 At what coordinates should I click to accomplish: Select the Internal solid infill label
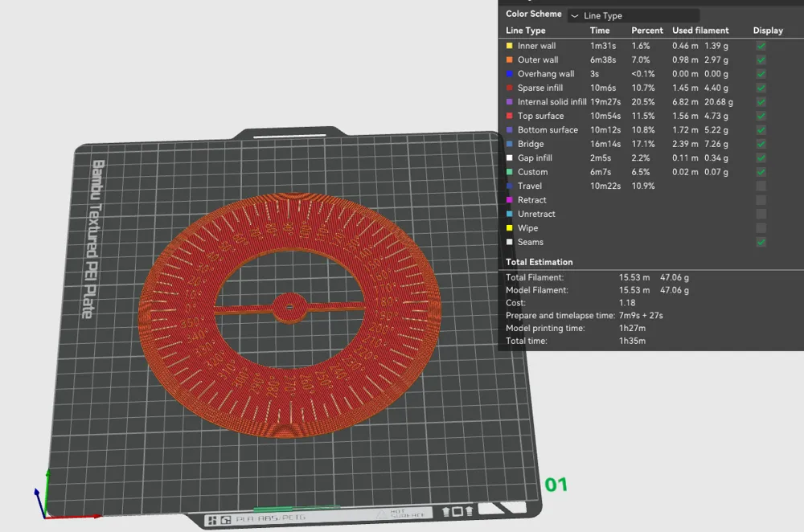[x=552, y=102]
